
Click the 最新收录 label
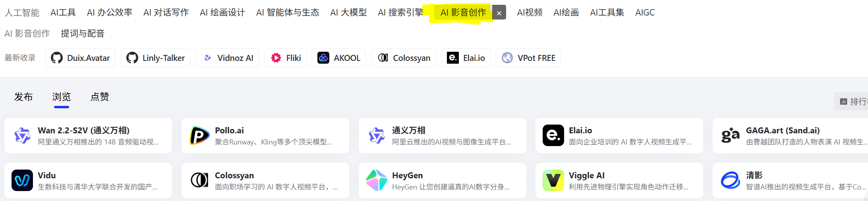coord(20,58)
